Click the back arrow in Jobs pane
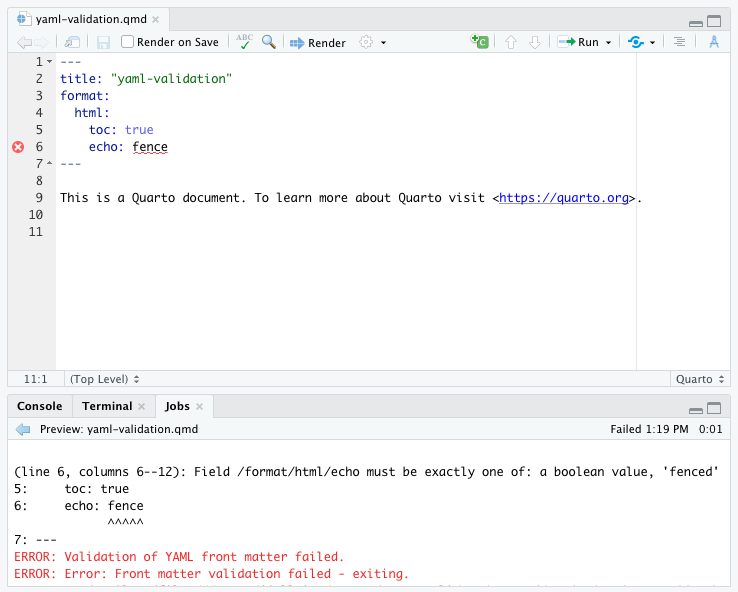This screenshot has width=738, height=592. [24, 429]
